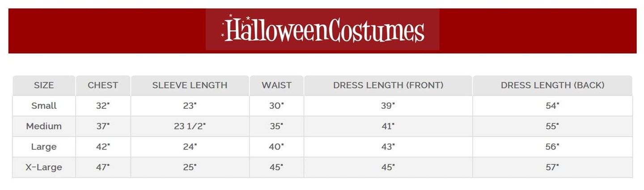The height and width of the screenshot is (190, 644).
Task: Select Large back dress length 56"
Action: pos(552,147)
